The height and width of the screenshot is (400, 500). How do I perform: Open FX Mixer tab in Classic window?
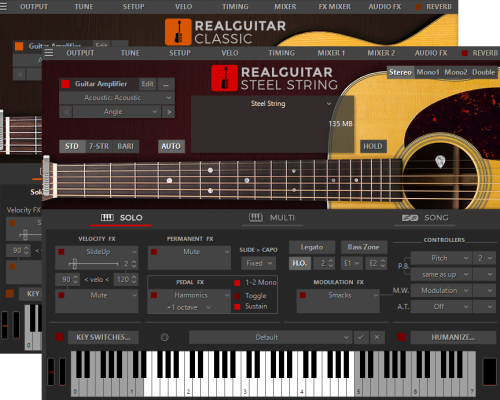pyautogui.click(x=334, y=7)
